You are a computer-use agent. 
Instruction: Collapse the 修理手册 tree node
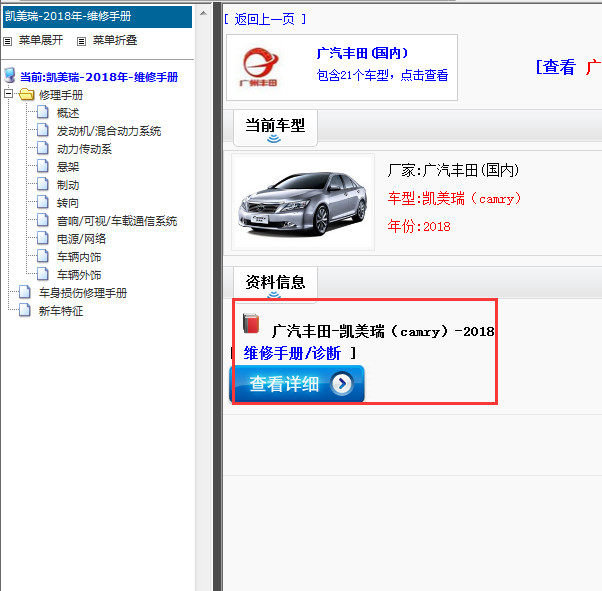8,93
